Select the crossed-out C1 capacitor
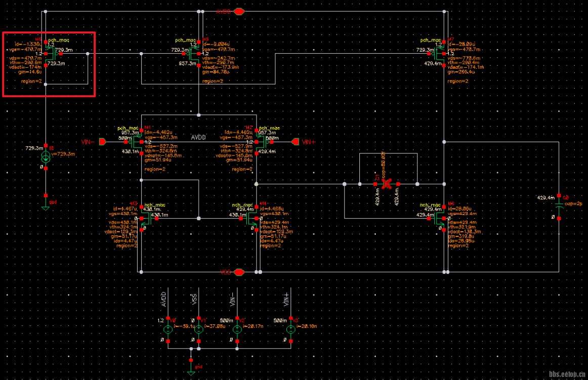 (x=387, y=184)
